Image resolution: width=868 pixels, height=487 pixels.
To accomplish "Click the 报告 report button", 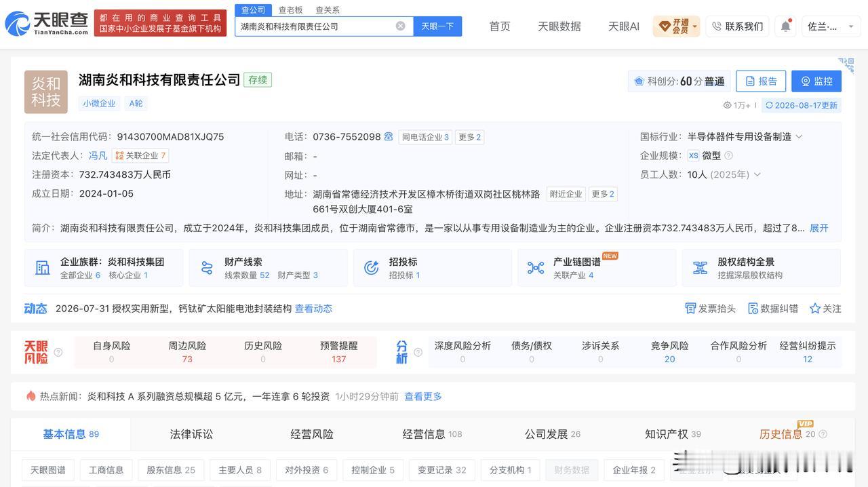I will (761, 81).
